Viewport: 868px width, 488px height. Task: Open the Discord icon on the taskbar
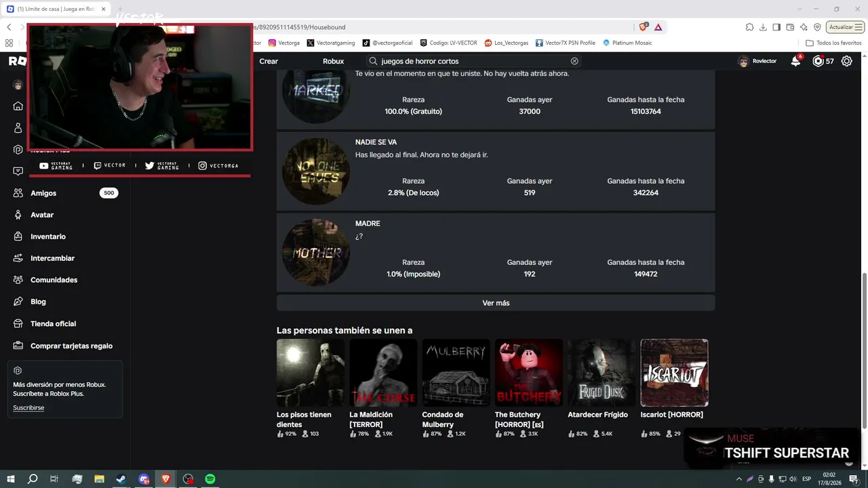(143, 479)
